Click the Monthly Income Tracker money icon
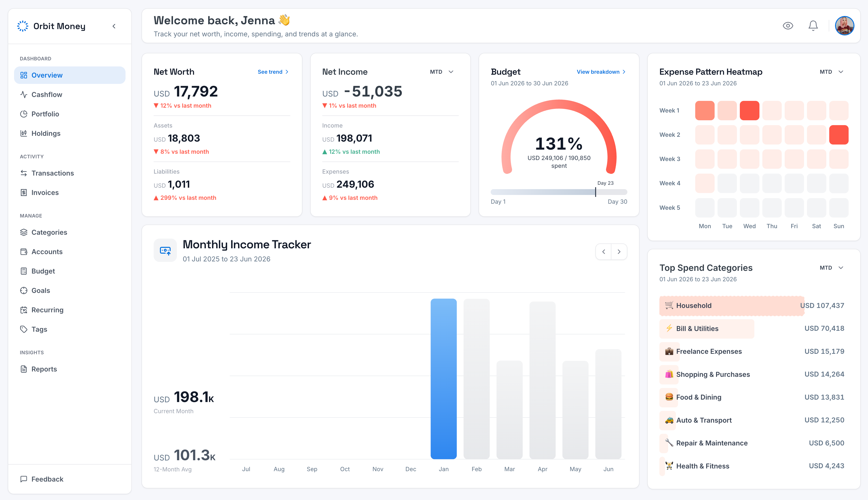 click(165, 250)
